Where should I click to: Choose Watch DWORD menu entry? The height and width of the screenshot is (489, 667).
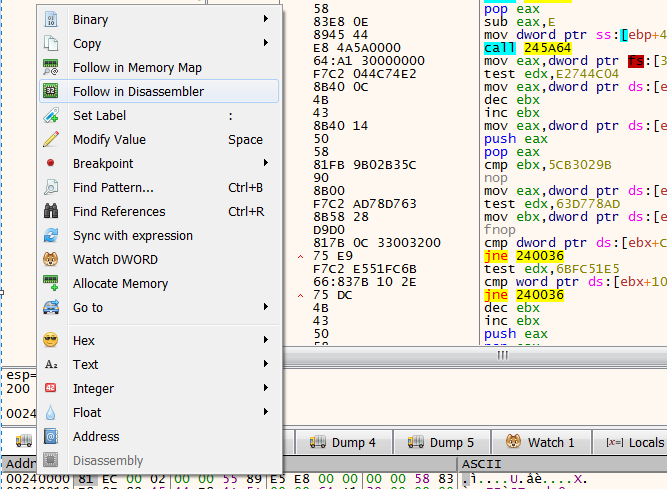pos(159,259)
